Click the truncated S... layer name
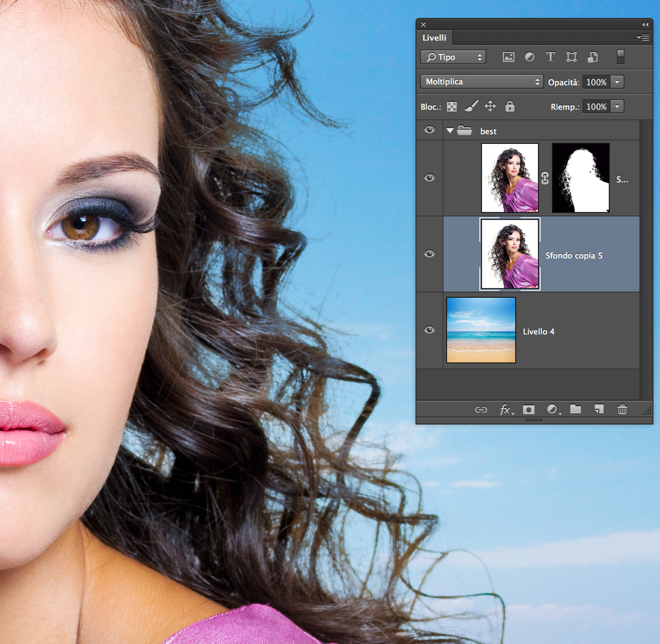Viewport: 660px width, 644px height. point(622,179)
